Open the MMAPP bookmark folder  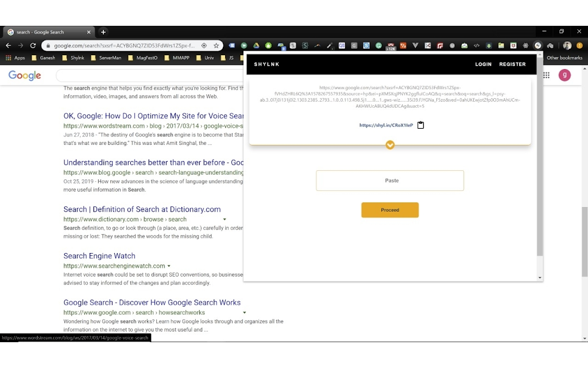point(177,58)
